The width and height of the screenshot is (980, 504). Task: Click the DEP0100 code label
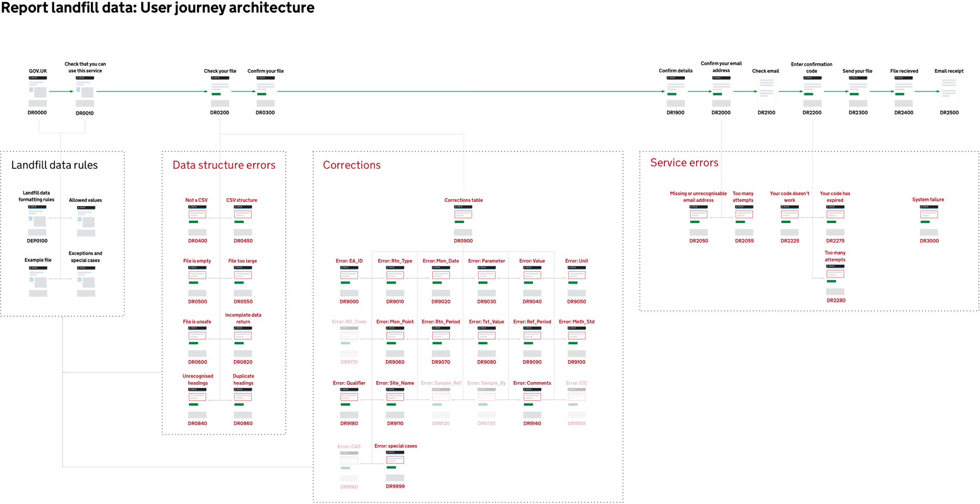point(37,241)
